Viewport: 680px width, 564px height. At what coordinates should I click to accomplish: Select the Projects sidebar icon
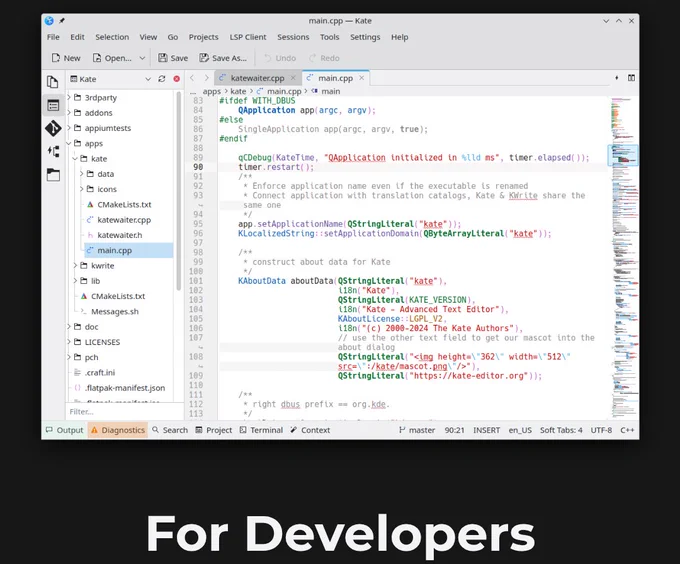53,105
